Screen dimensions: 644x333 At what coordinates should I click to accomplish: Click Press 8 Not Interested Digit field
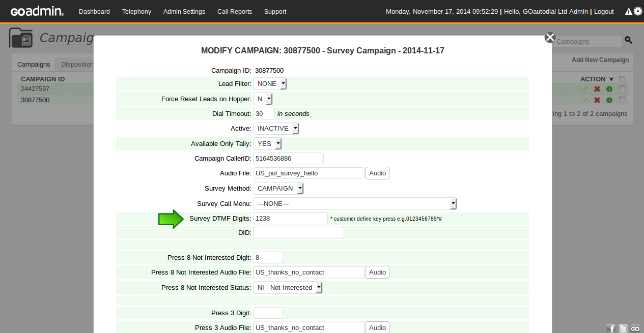[x=268, y=257]
